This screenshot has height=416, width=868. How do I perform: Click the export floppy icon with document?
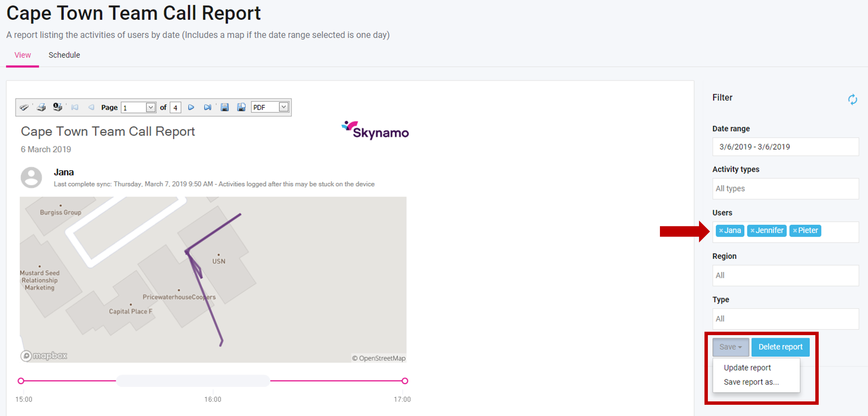click(241, 107)
